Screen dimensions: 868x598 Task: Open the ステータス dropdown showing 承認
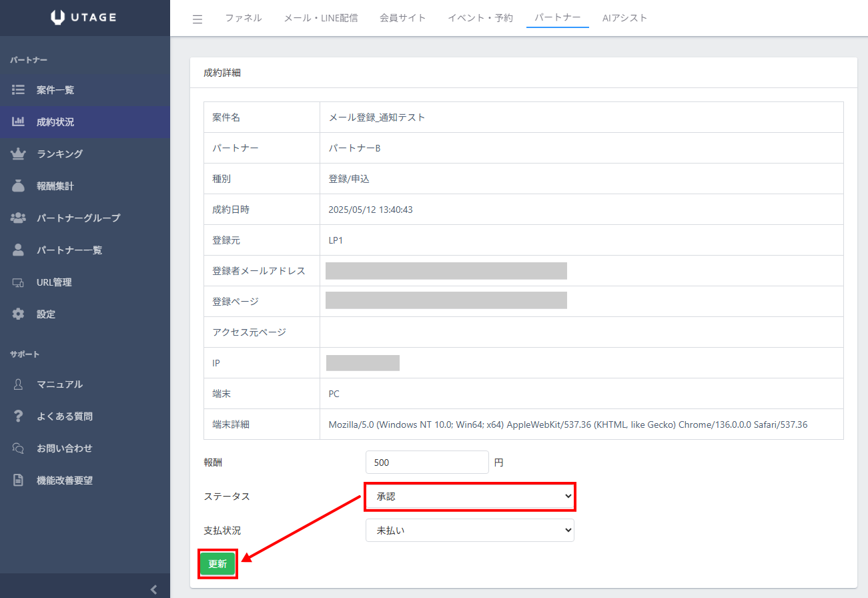coord(470,497)
